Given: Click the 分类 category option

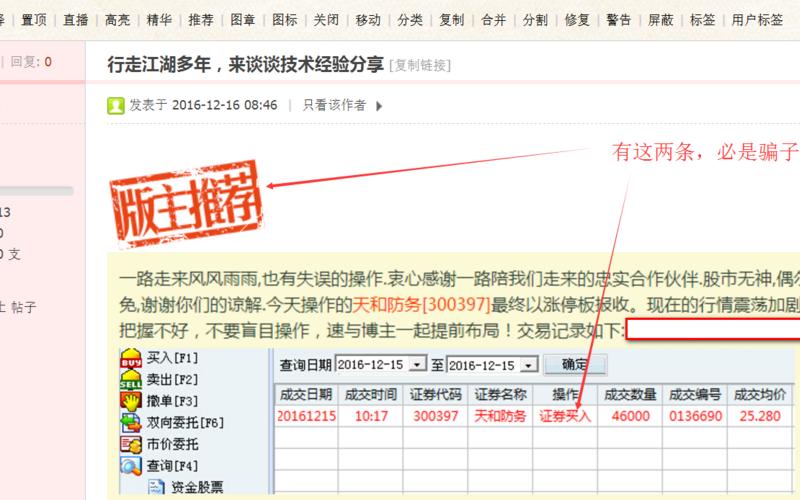Looking at the screenshot, I should coord(410,20).
